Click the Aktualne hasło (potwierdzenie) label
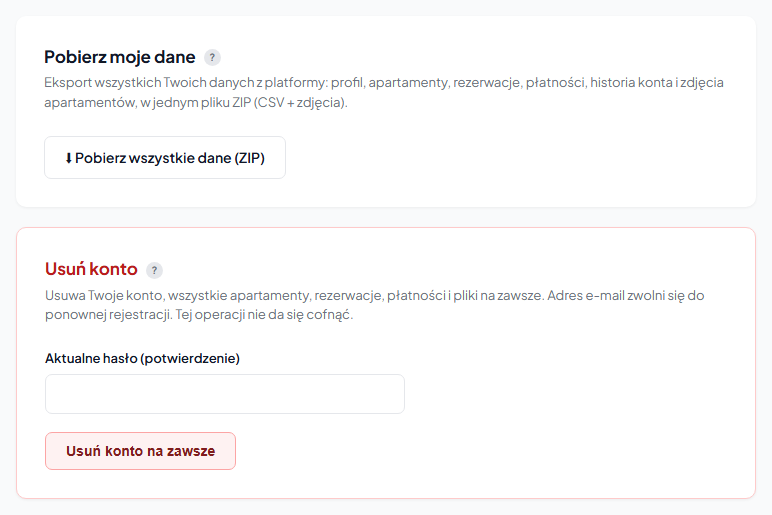Image resolution: width=772 pixels, height=515 pixels. click(x=142, y=358)
